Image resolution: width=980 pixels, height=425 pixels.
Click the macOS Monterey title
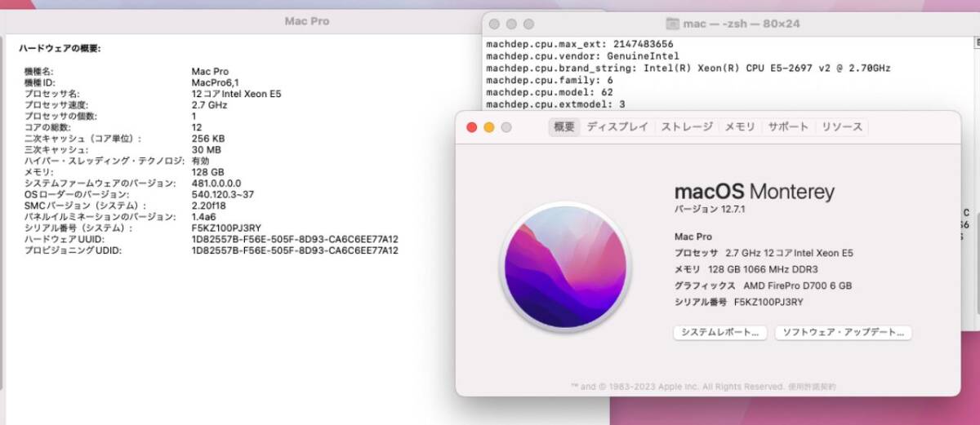tap(755, 192)
